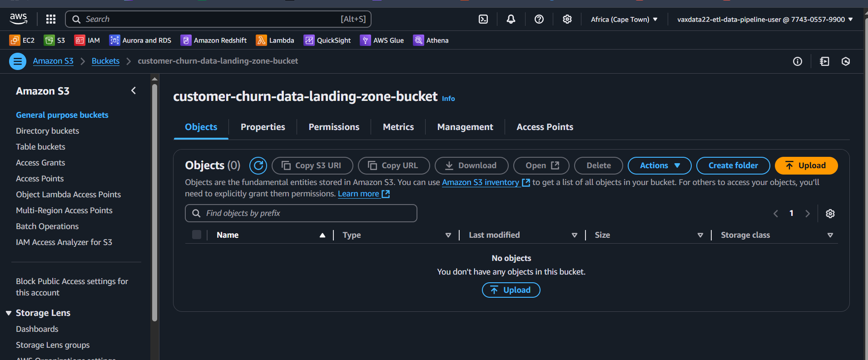Toggle the hamburger navigation menu button
Image resolution: width=868 pixels, height=360 pixels.
tap(18, 61)
